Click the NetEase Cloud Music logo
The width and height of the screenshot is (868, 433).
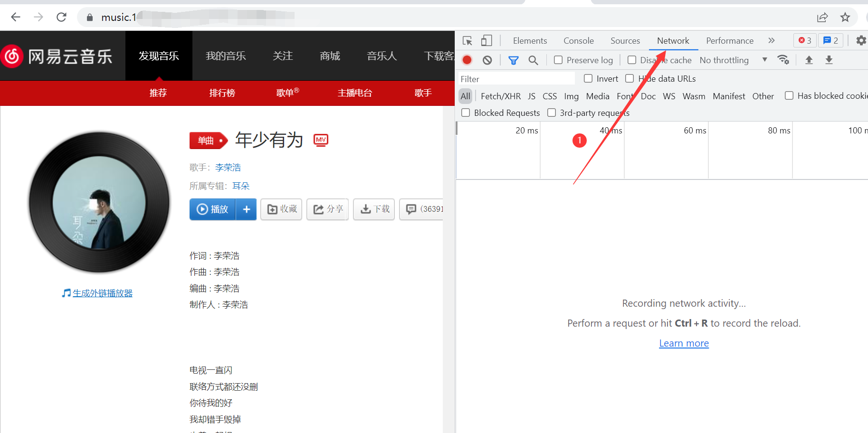[x=57, y=56]
